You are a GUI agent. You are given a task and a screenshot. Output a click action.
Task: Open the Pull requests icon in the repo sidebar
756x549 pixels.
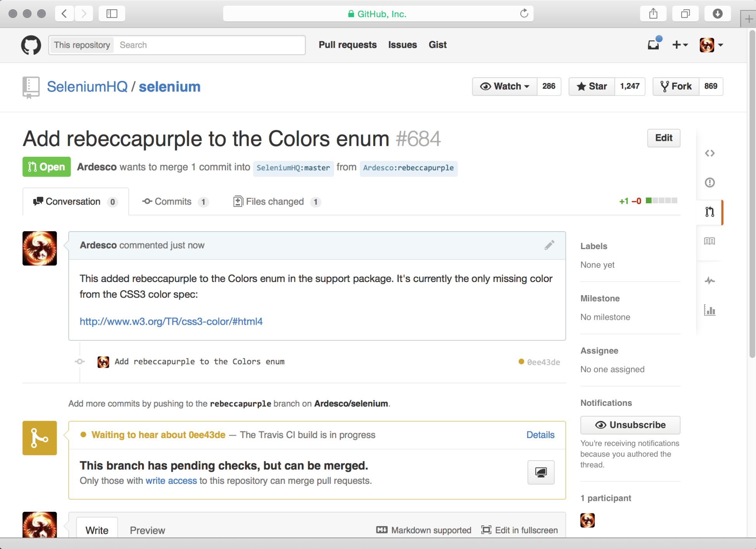click(709, 212)
